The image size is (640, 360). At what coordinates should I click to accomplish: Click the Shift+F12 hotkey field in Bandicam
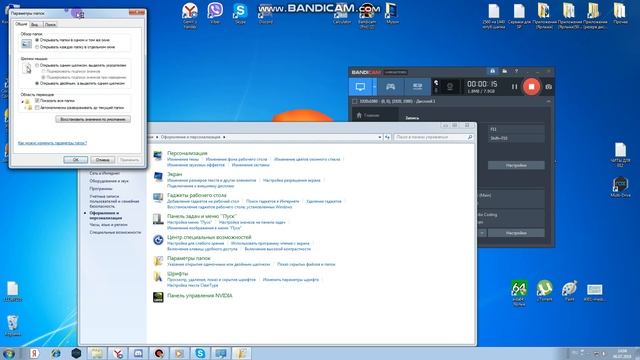(x=516, y=138)
